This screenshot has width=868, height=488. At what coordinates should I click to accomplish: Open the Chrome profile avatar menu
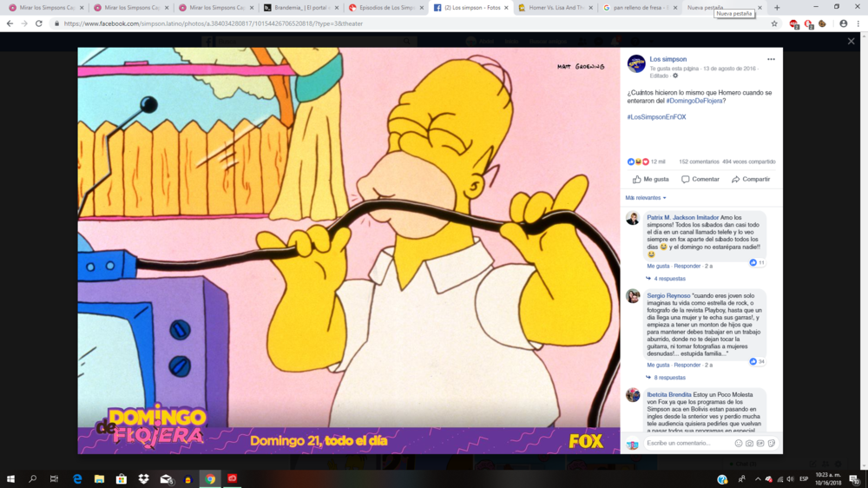pos(843,23)
